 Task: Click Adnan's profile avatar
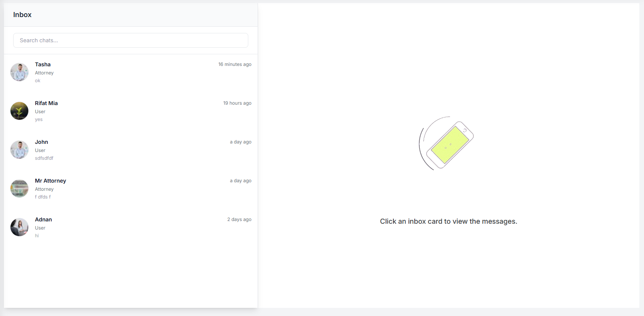[19, 227]
